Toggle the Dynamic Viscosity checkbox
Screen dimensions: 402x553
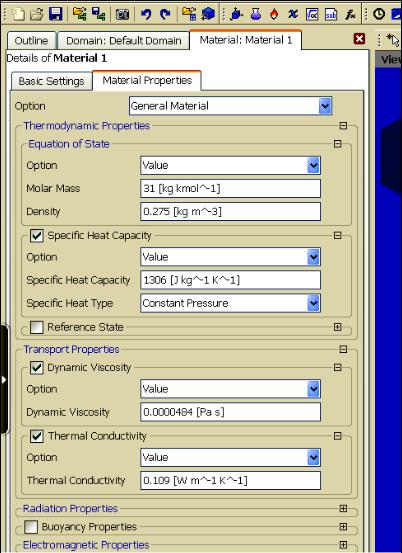pos(37,367)
